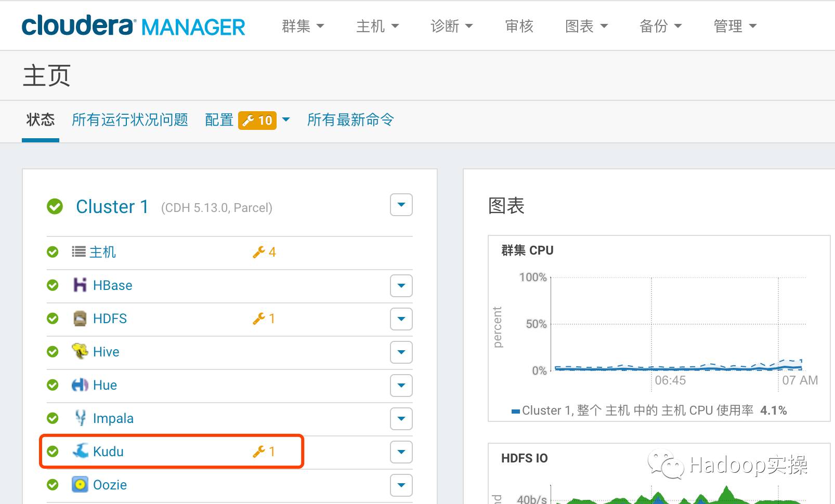Click the green health icon of HBase
835x504 pixels.
pos(53,285)
